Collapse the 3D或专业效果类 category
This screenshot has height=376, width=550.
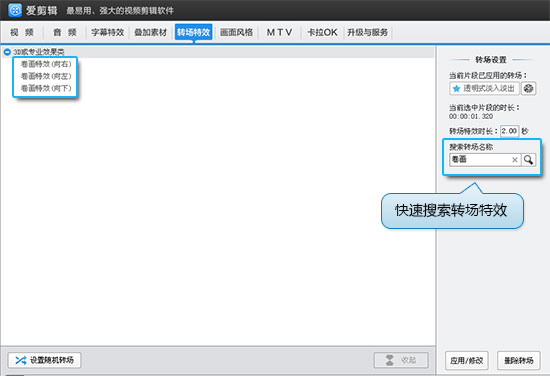(x=7, y=52)
